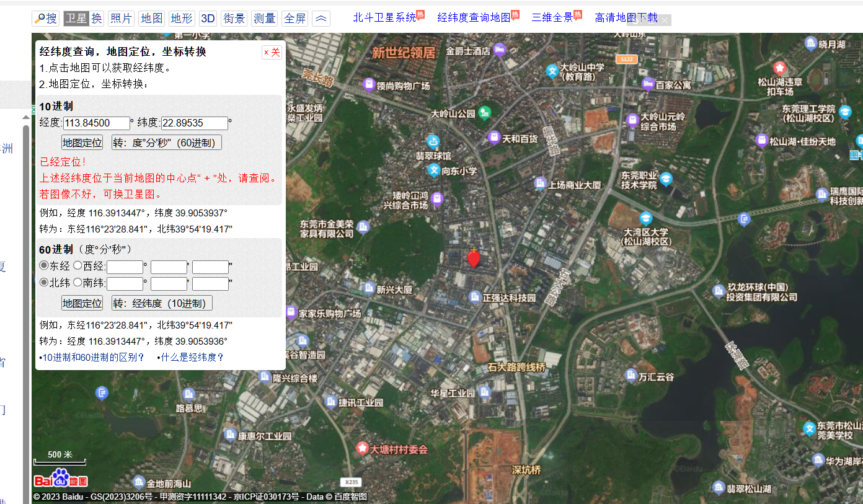Open the 北斗卫星系统 link
This screenshot has width=863, height=504.
coord(384,17)
